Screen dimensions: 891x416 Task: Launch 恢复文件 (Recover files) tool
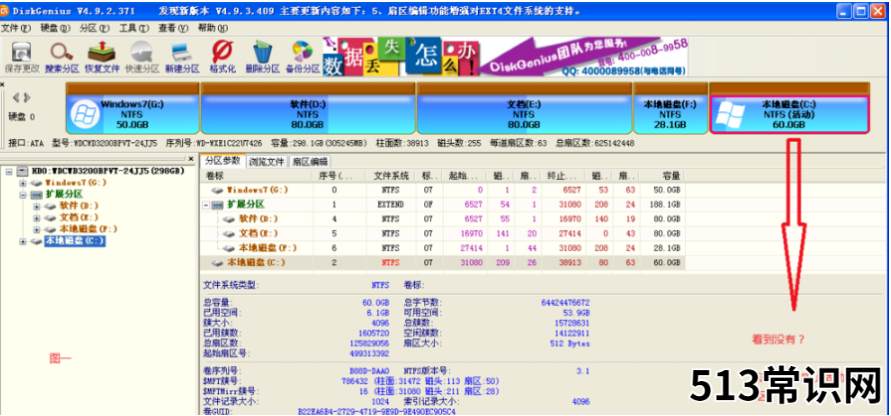pyautogui.click(x=102, y=52)
